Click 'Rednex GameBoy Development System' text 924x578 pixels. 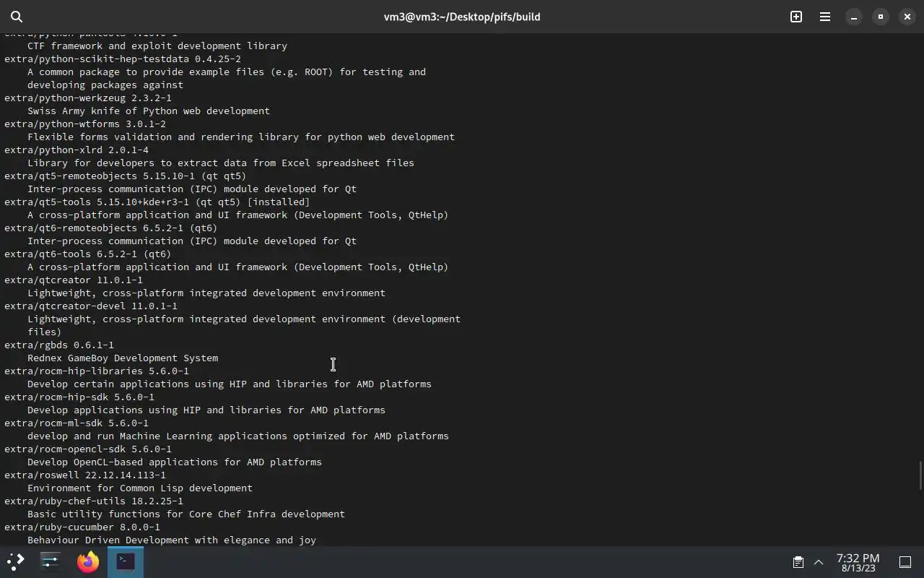coord(123,358)
